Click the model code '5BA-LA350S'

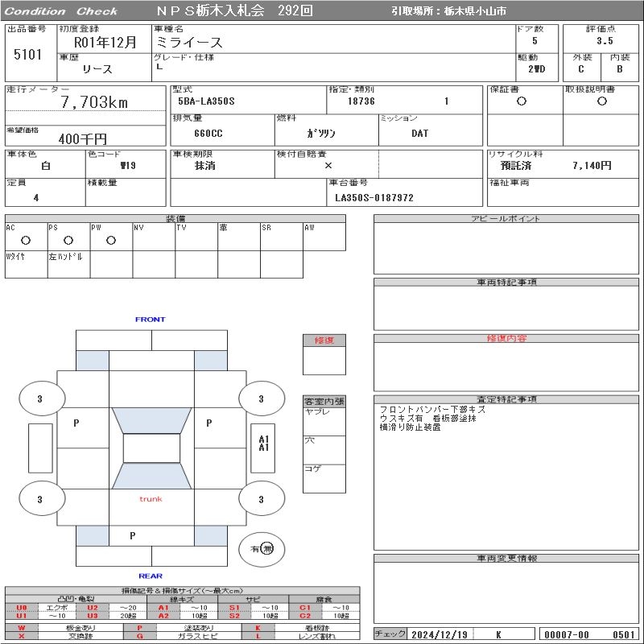pos(206,101)
